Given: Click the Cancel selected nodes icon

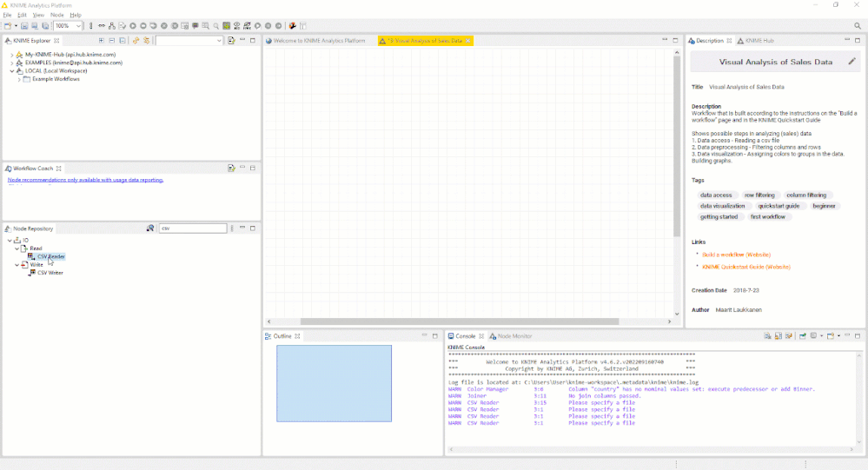Looking at the screenshot, I should coord(164,26).
